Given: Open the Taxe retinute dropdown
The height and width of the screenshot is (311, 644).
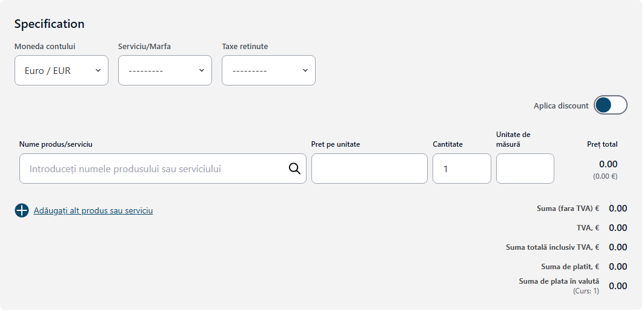Looking at the screenshot, I should [268, 70].
